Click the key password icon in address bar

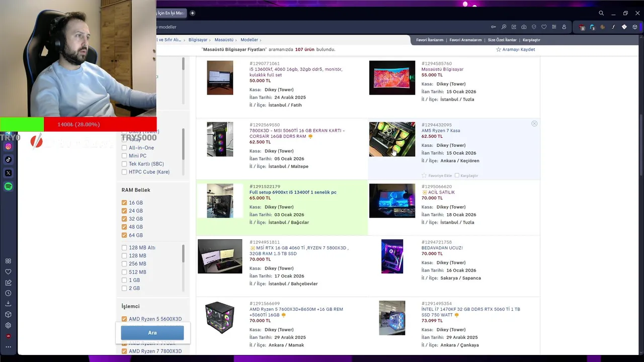(494, 27)
